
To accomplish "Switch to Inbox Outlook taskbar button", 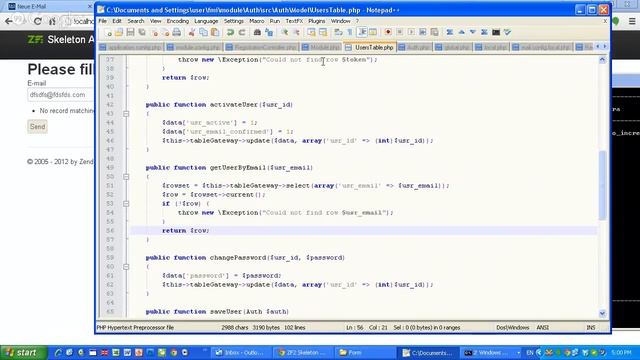I will [242, 353].
